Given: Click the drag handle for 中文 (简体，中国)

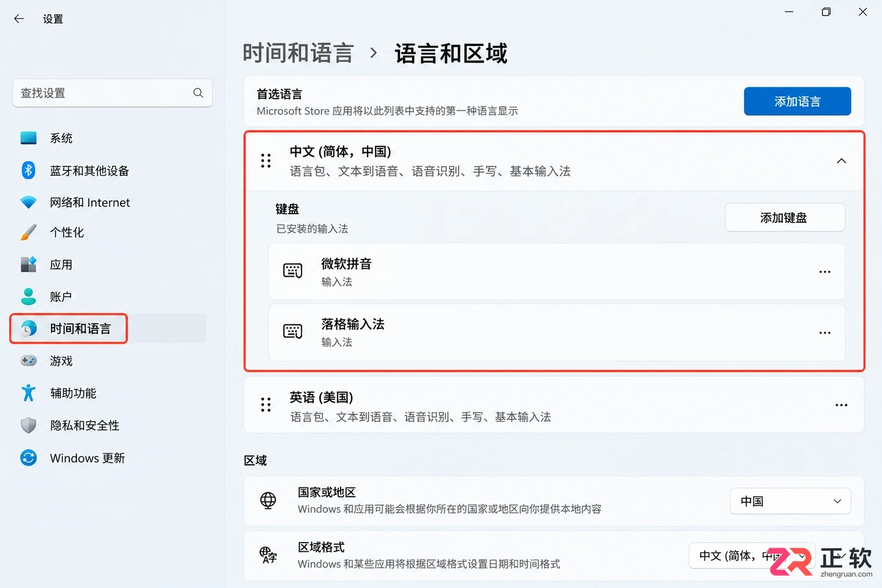Looking at the screenshot, I should pyautogui.click(x=266, y=160).
